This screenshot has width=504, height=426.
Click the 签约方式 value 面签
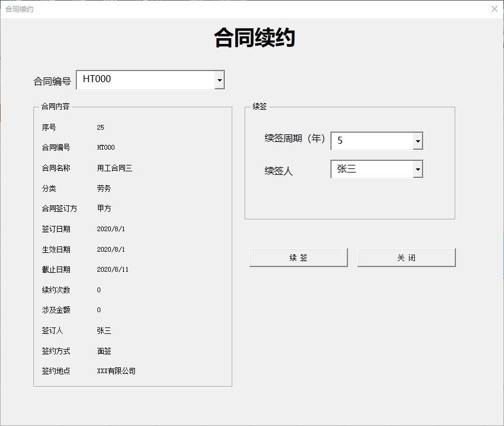104,351
